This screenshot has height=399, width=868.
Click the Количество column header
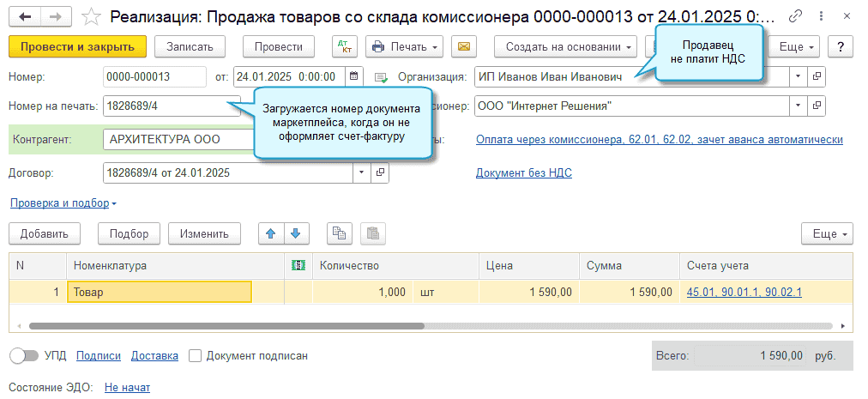pos(395,265)
